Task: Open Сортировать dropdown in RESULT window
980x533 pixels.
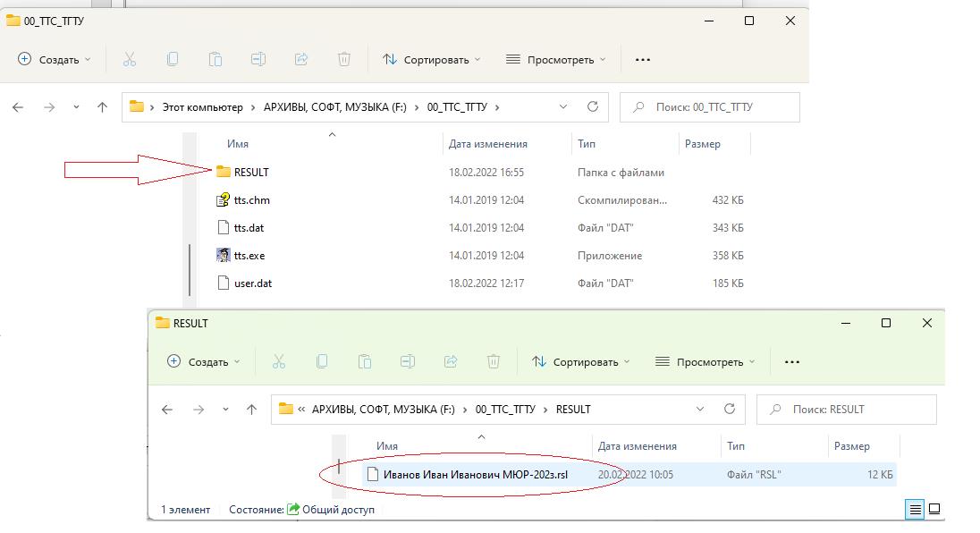Action: coord(581,362)
